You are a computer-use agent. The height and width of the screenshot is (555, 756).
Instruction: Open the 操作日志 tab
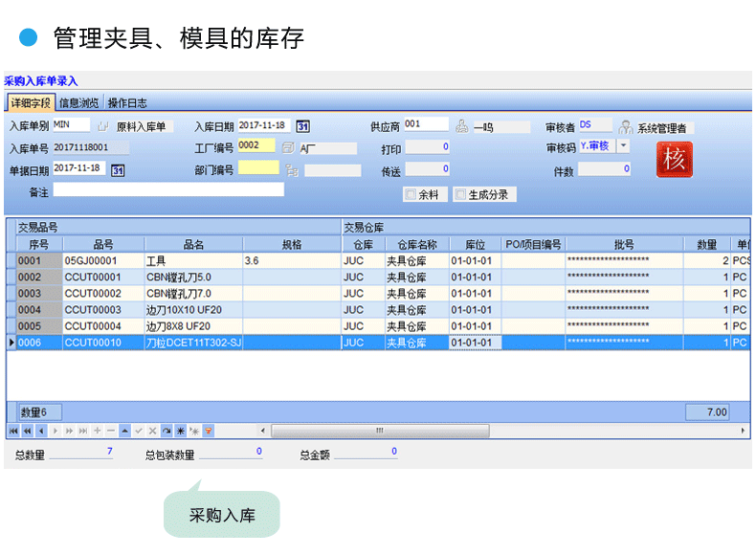(126, 102)
